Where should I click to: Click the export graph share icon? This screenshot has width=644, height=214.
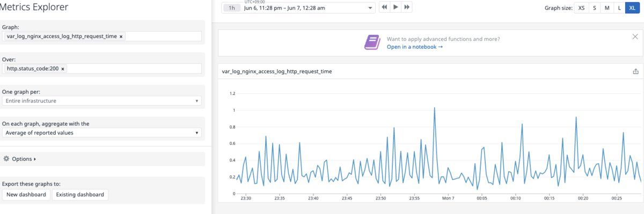(x=636, y=71)
